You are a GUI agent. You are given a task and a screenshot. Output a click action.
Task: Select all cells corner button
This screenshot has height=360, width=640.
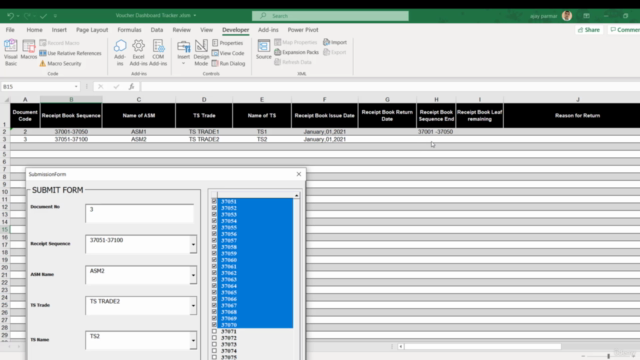click(5, 100)
